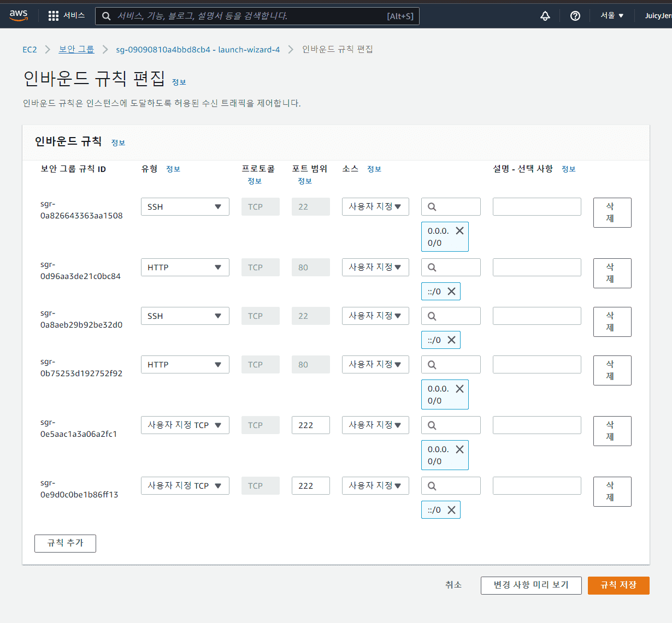Open source dropdown for rule sgr-0b75253d192752f92

pyautogui.click(x=375, y=365)
